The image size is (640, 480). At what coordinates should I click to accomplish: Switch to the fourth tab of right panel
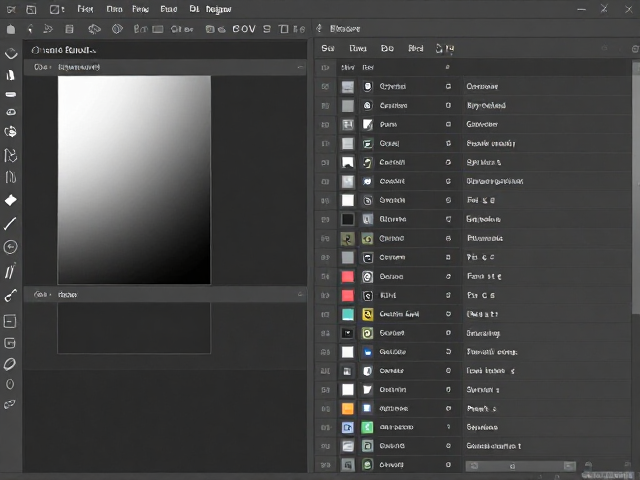416,49
